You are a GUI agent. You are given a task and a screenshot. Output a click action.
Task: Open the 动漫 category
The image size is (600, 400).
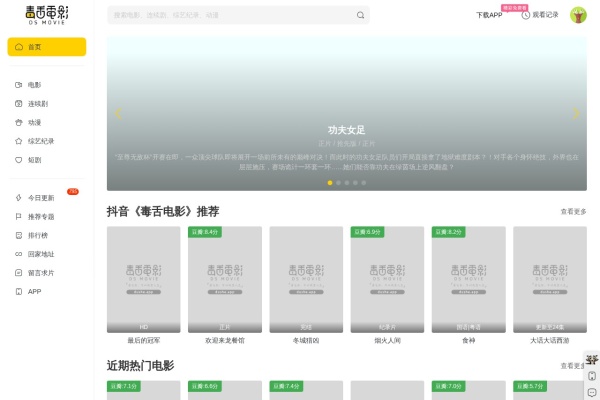[x=34, y=122]
